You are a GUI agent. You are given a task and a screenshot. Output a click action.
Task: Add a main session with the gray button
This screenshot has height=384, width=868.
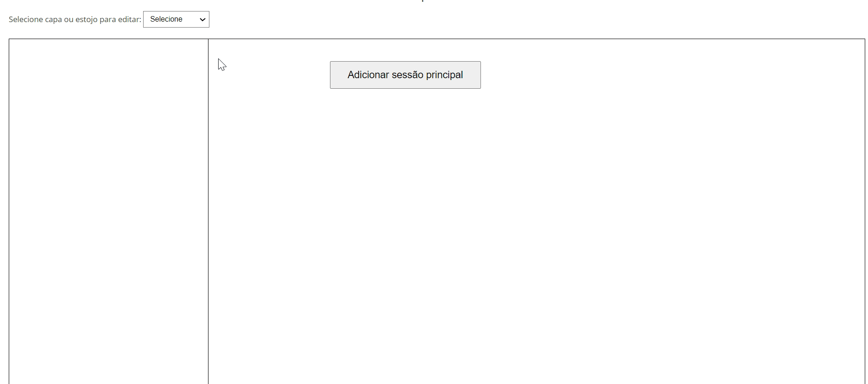point(405,75)
